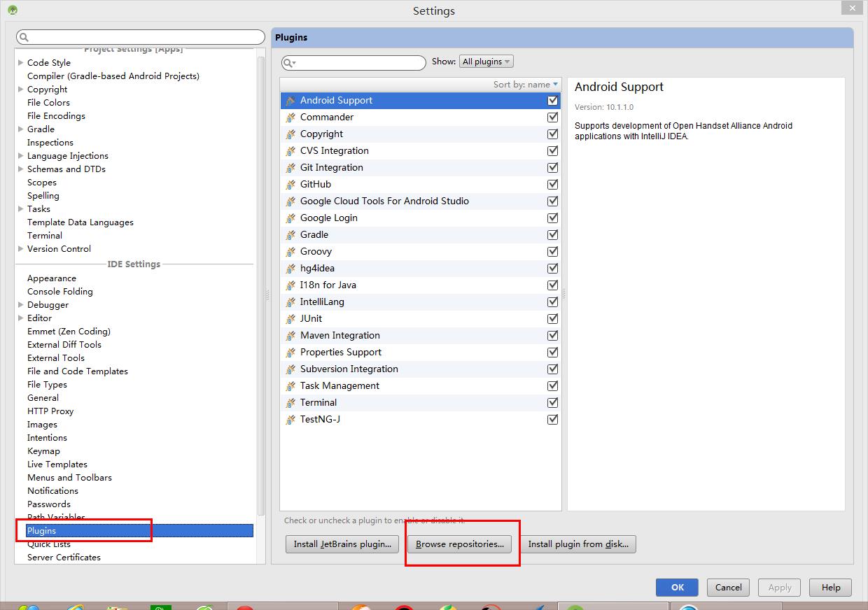This screenshot has width=868, height=610.
Task: Uncheck the Commander plugin
Action: 553,117
